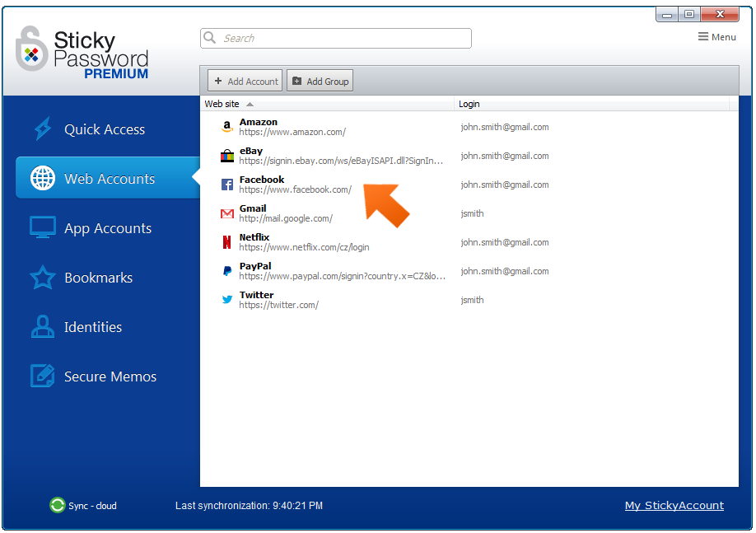
Task: Click the Identities person icon
Action: click(x=43, y=326)
